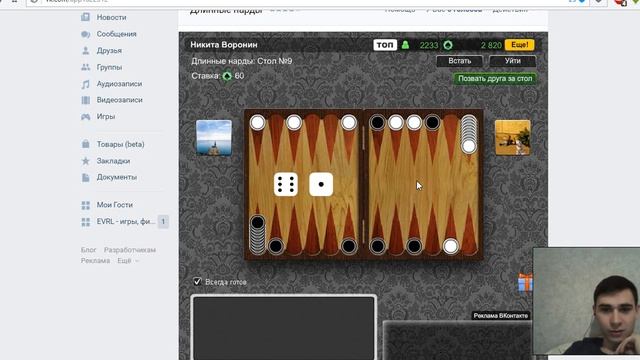Click the Видеозаписи film icon
The image size is (640, 360).
85,100
